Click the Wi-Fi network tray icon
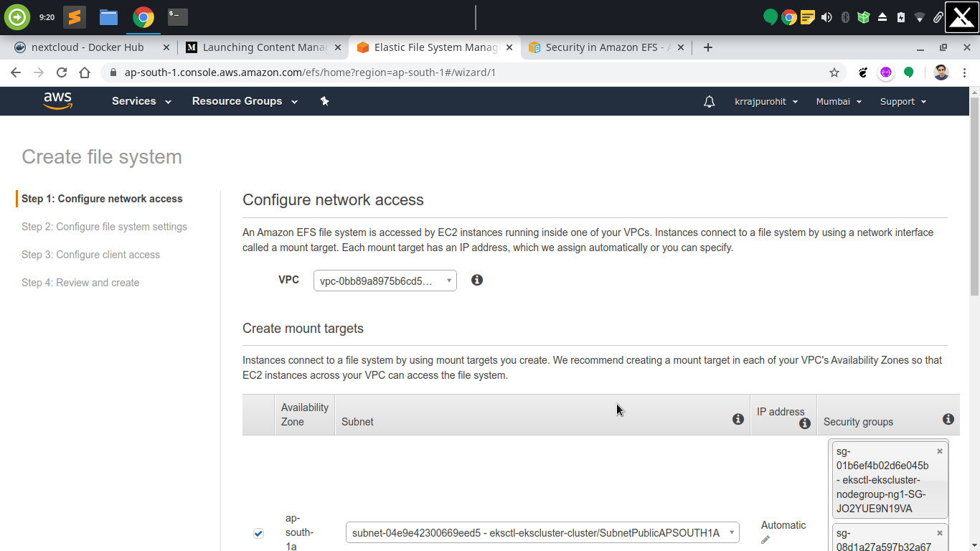The height and width of the screenshot is (551, 980). click(920, 17)
